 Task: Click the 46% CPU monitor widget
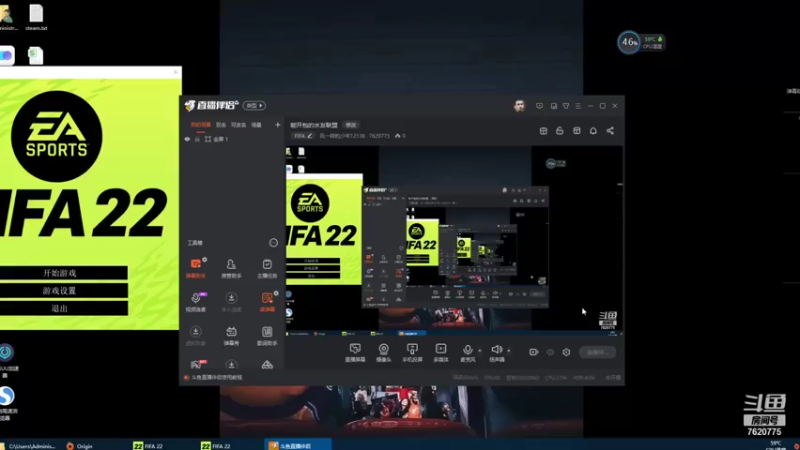tap(641, 42)
